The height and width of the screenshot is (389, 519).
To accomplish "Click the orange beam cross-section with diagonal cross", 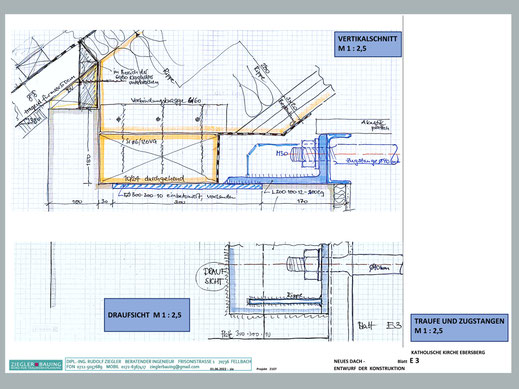I will point(159,158).
